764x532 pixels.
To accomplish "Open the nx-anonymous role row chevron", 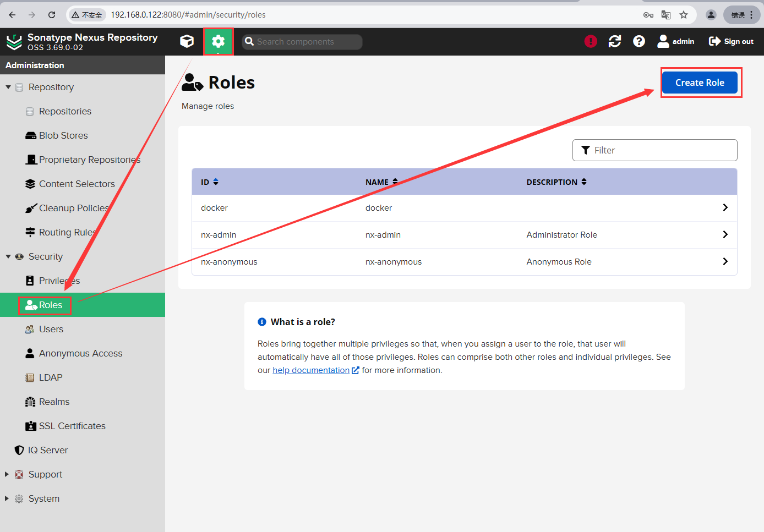I will tap(725, 261).
